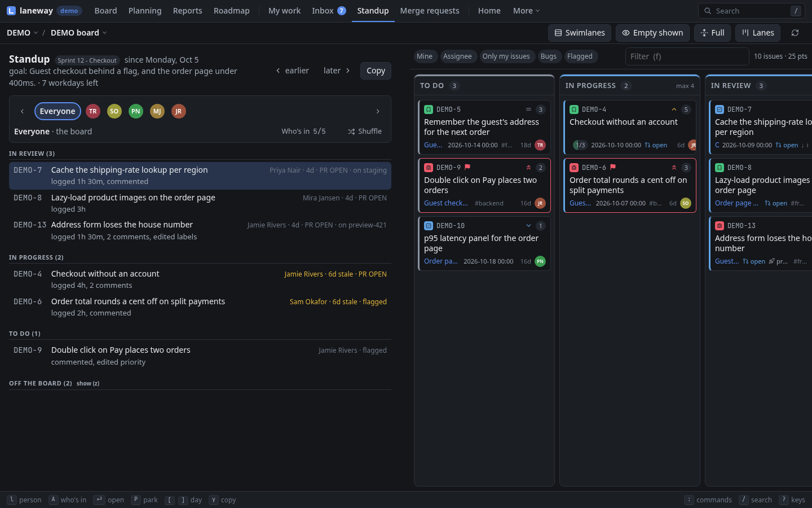Screen dimensions: 812x508
Task: Select MJ avatar in standup picker
Action: [x=157, y=111]
